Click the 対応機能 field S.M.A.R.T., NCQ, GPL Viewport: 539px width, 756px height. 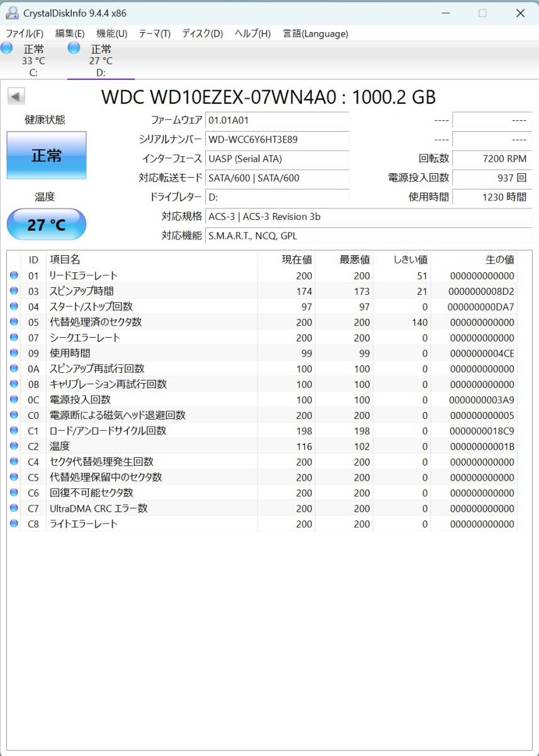pyautogui.click(x=368, y=236)
